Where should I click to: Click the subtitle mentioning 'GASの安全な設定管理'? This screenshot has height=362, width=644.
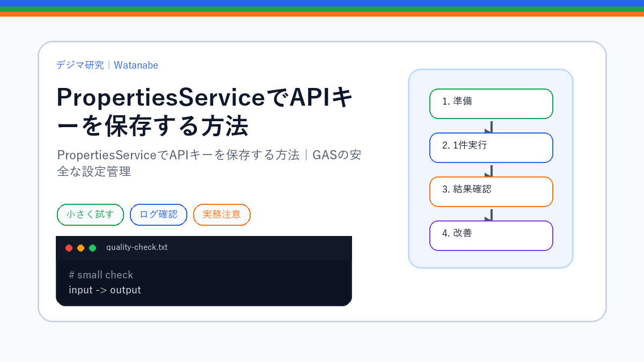(x=209, y=164)
